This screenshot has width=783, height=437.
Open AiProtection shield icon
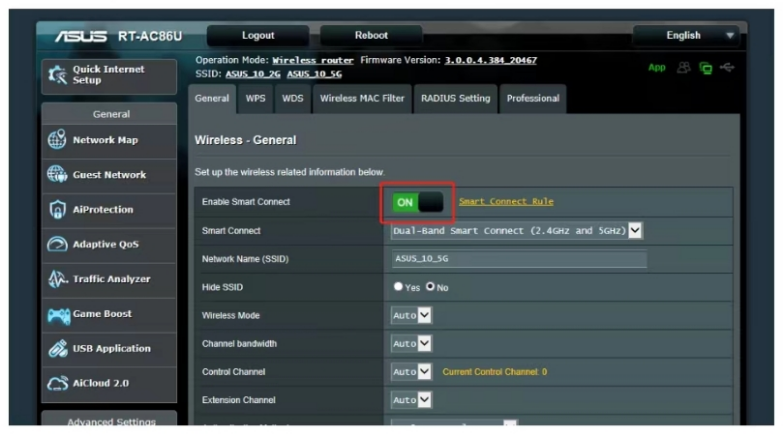(x=57, y=210)
